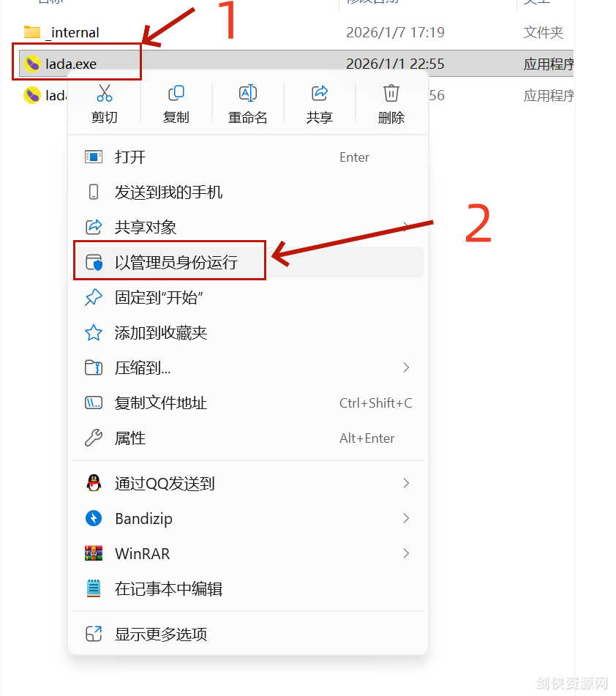The width and height of the screenshot is (616, 696).
Task: Expand the 压缩到... submenu chevron
Action: pyautogui.click(x=405, y=367)
